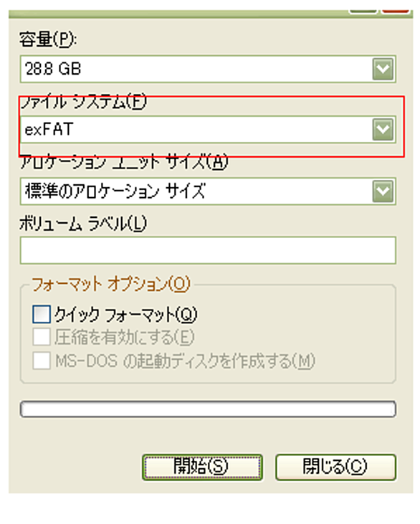
Task: Click the クイック フォーマット(Q) label text
Action: click(x=125, y=315)
